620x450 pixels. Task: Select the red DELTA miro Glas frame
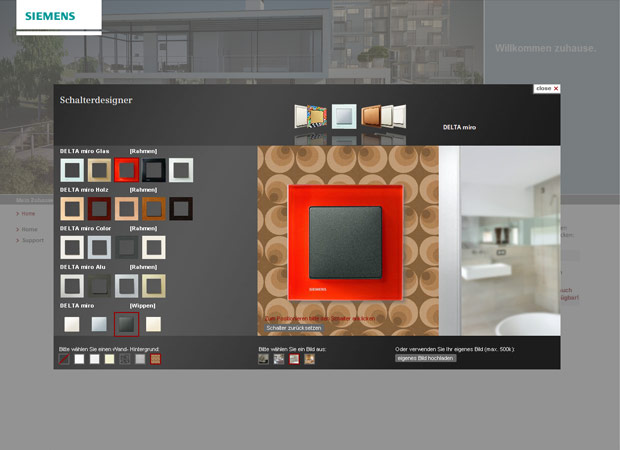(127, 170)
